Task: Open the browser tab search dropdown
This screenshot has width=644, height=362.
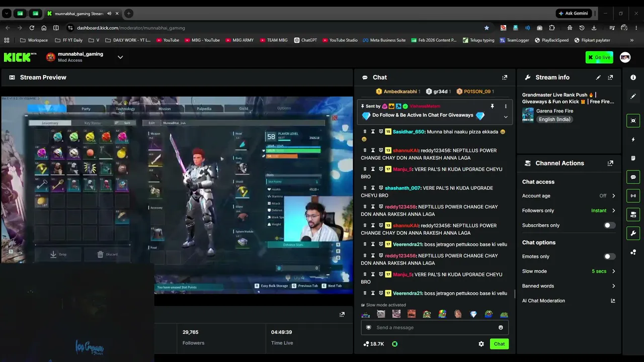Action: pos(7,14)
